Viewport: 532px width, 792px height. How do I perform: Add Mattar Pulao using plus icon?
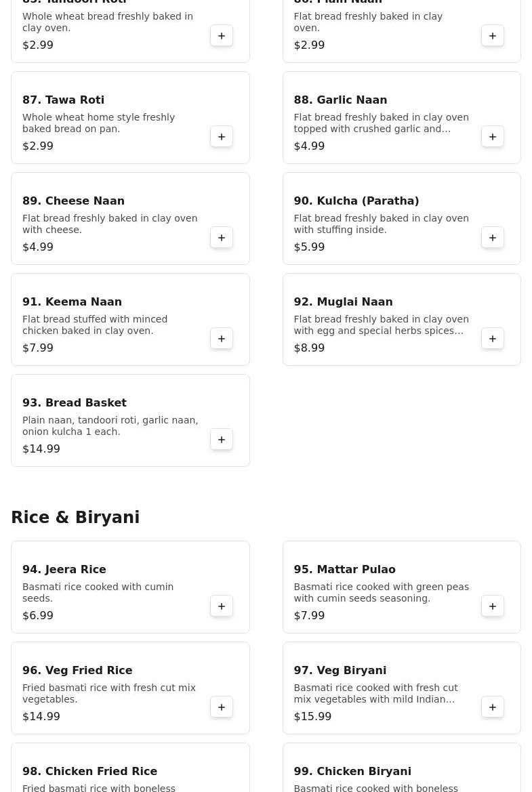(x=493, y=606)
